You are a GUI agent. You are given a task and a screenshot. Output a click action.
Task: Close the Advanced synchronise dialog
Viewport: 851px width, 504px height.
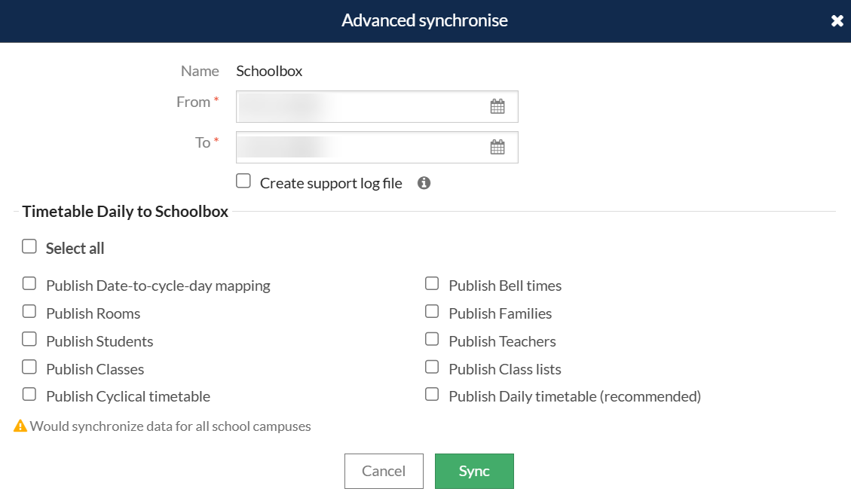coord(837,21)
